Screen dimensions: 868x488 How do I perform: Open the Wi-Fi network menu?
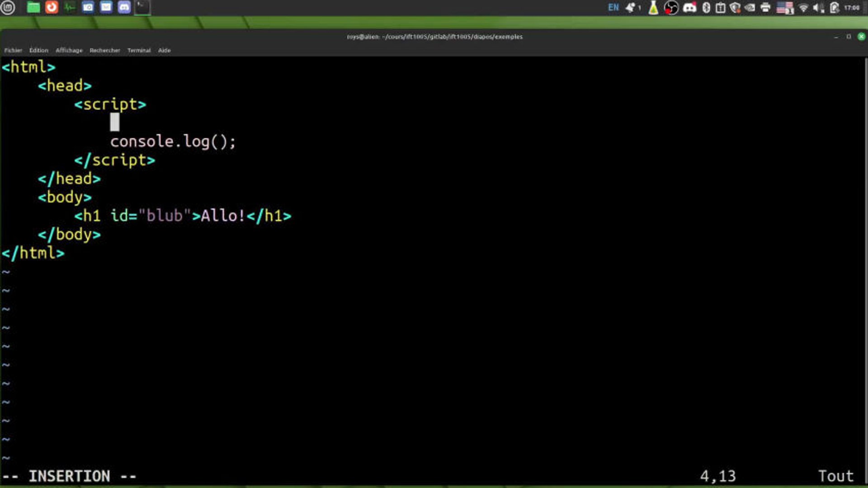tap(803, 7)
